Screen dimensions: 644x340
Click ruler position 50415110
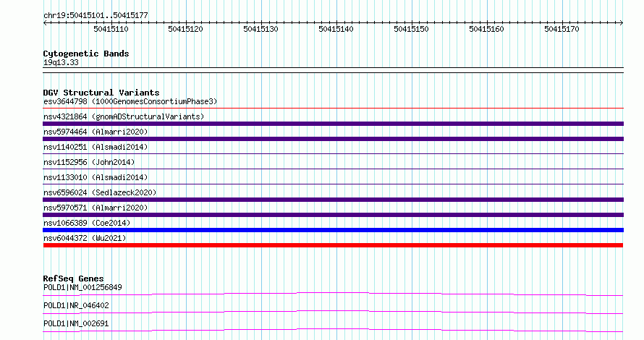[x=111, y=29]
